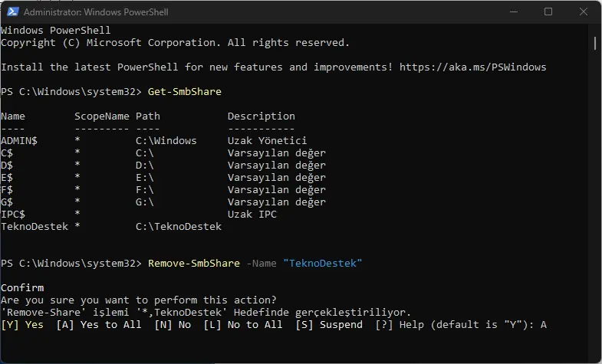Click the 'Get-SmbShare' command text
Viewport: 602px width, 364px height.
tap(185, 92)
